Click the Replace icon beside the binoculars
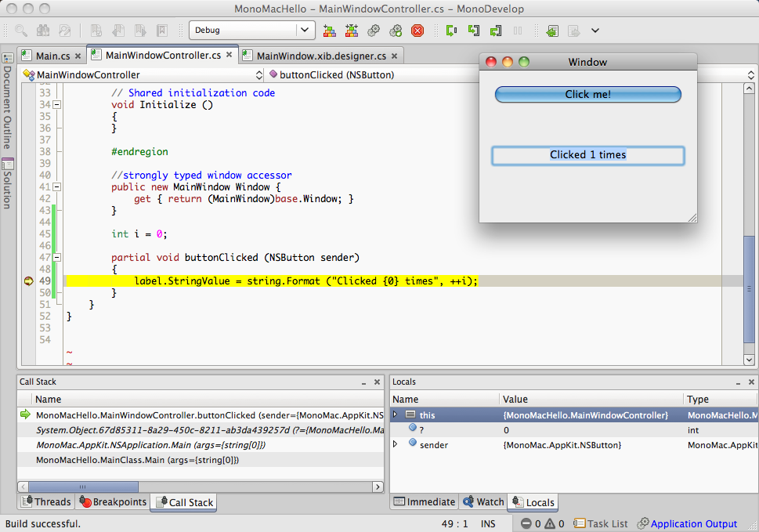 (65, 31)
